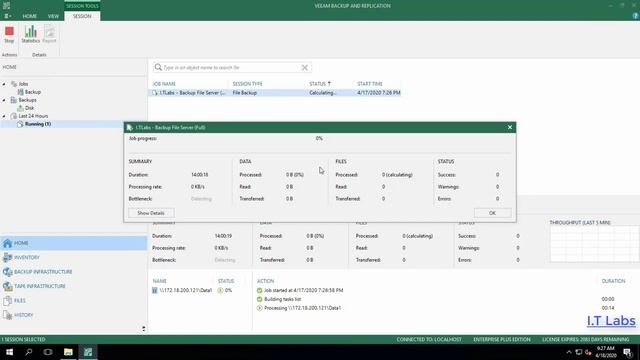Click Veeam app icon in taskbar

(88, 352)
